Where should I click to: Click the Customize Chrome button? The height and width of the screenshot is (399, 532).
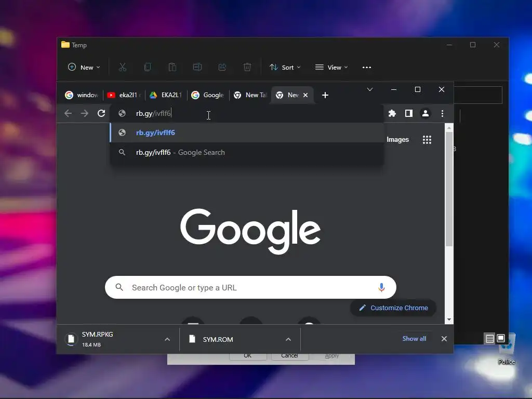coord(393,308)
